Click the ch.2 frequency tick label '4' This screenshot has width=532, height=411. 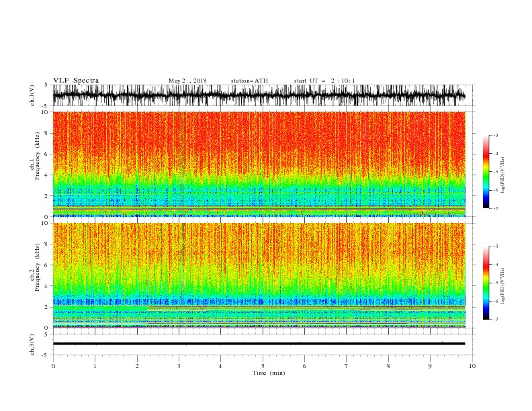click(47, 286)
